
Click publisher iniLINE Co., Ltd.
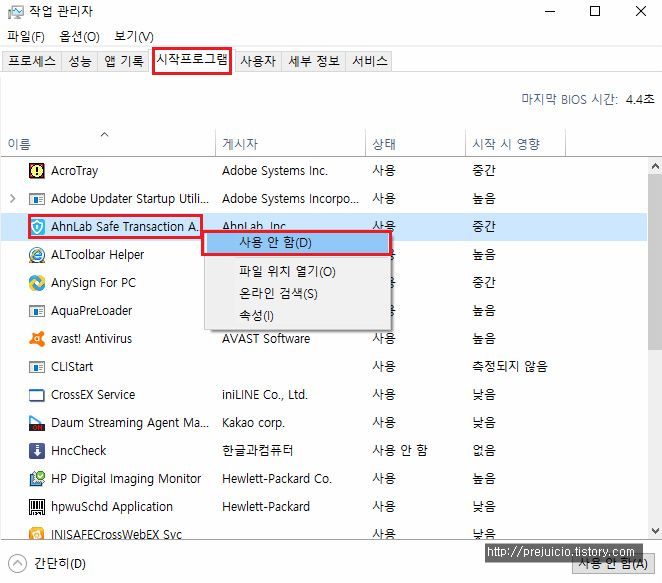pos(265,395)
